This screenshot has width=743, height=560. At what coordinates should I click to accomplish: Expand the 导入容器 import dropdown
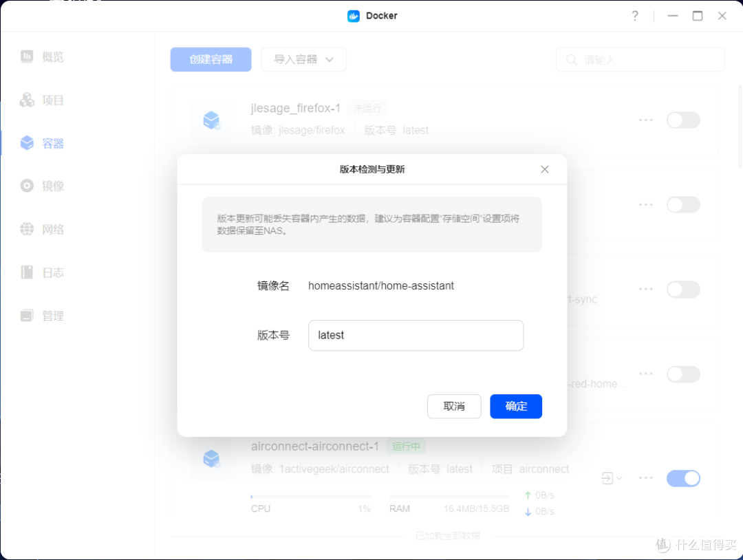pos(304,59)
